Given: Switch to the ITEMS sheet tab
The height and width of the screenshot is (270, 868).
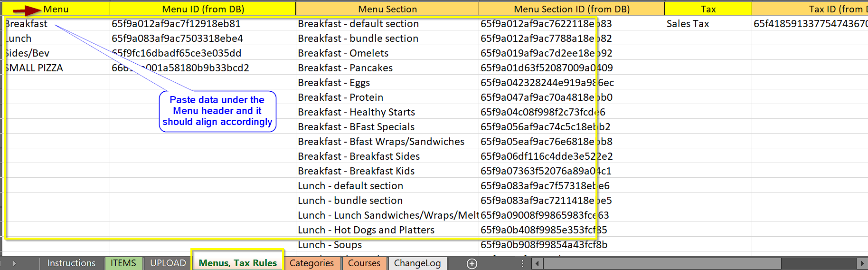Looking at the screenshot, I should pyautogui.click(x=123, y=263).
